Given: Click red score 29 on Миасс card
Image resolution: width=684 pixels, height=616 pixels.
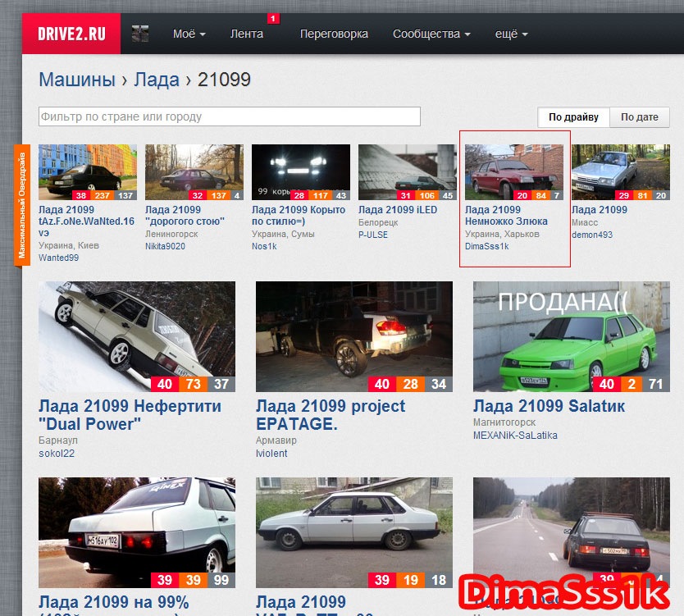Looking at the screenshot, I should (x=624, y=195).
